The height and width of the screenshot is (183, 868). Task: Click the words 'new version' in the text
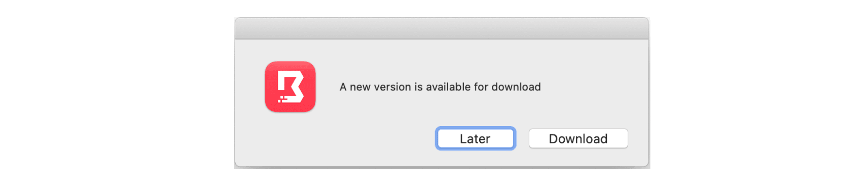[380, 87]
